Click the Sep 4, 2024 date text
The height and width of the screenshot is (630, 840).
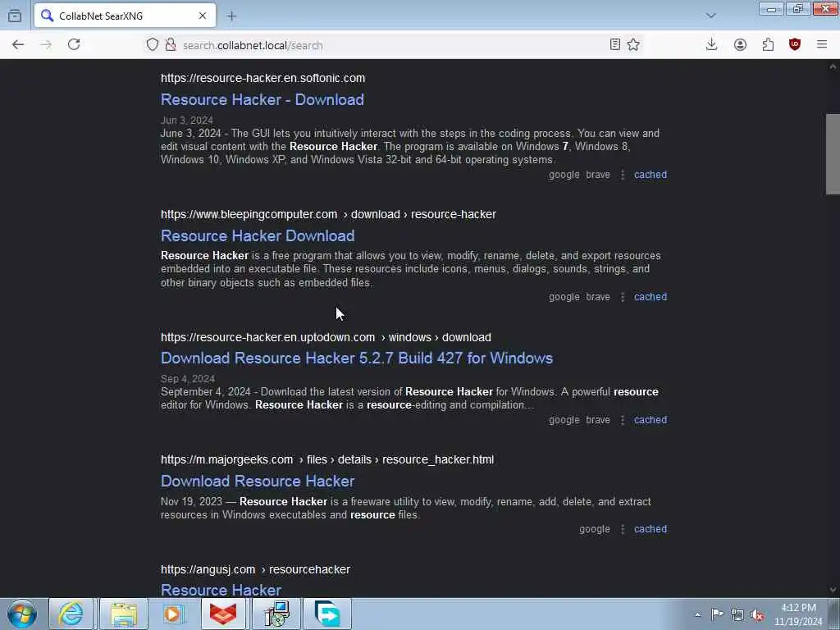(x=188, y=379)
